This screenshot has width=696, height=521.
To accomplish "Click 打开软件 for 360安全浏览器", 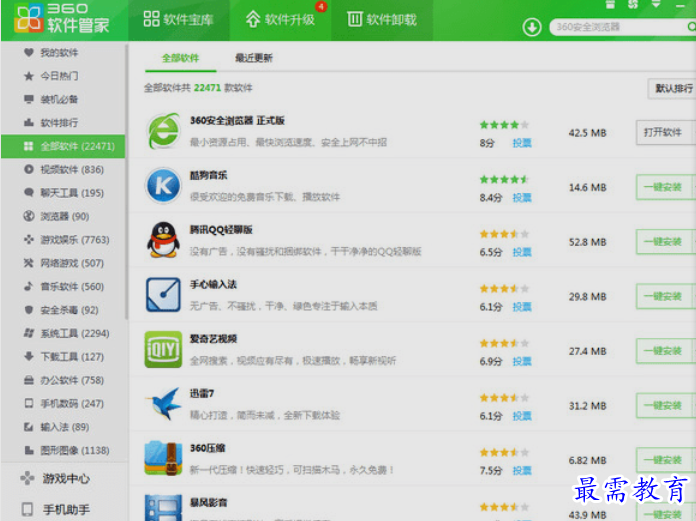I will tap(665, 132).
